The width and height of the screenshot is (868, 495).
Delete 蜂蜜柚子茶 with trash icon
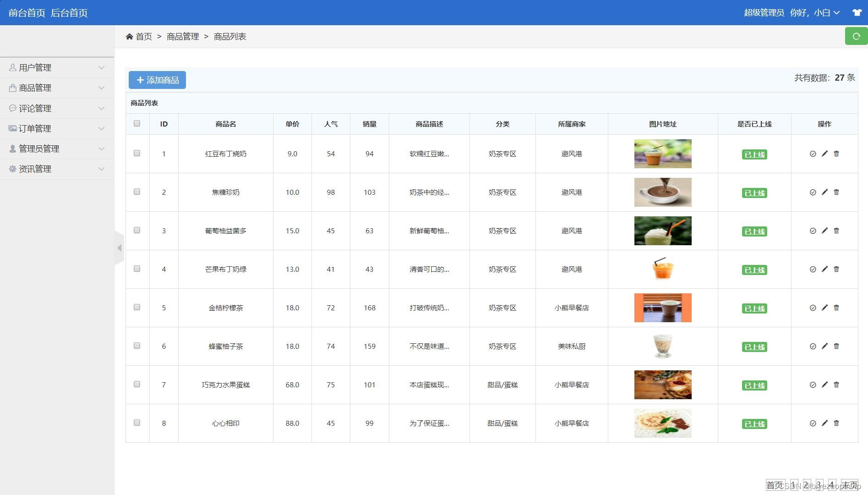click(x=836, y=346)
